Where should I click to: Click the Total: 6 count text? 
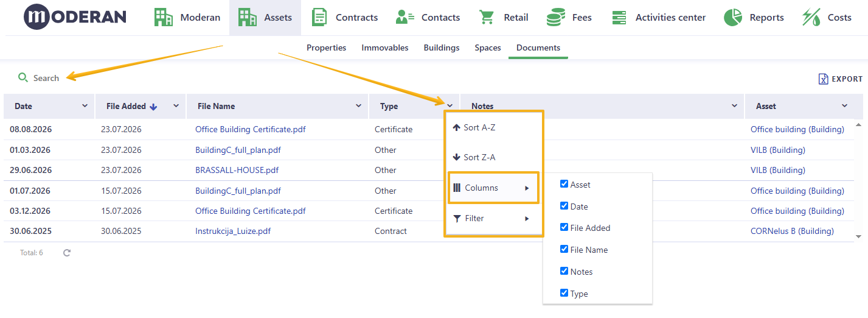click(x=32, y=252)
